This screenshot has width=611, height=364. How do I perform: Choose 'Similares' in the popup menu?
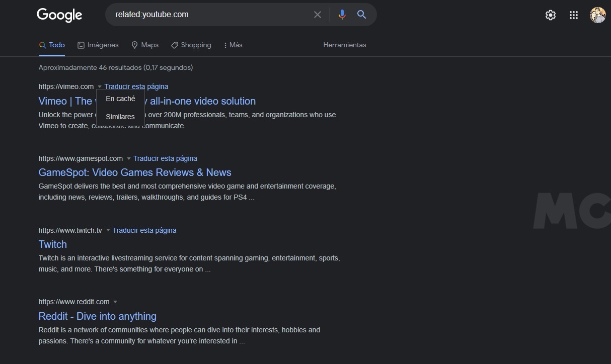(120, 117)
